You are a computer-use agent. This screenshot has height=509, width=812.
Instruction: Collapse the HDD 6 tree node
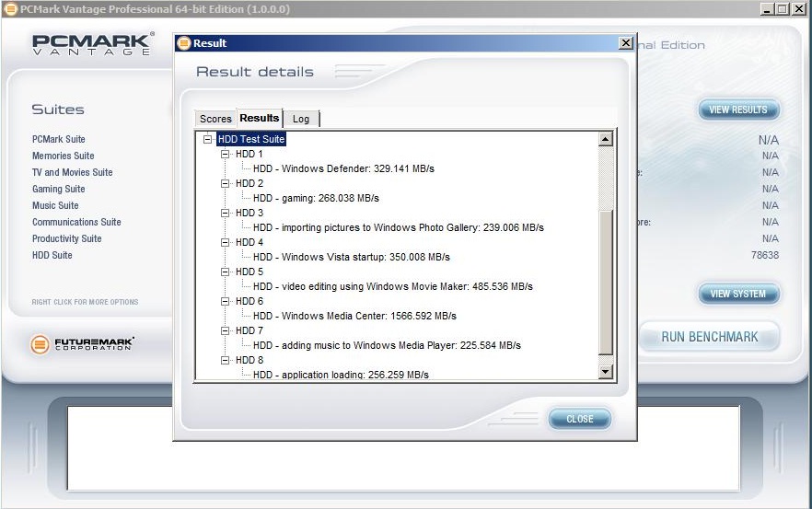(x=225, y=302)
